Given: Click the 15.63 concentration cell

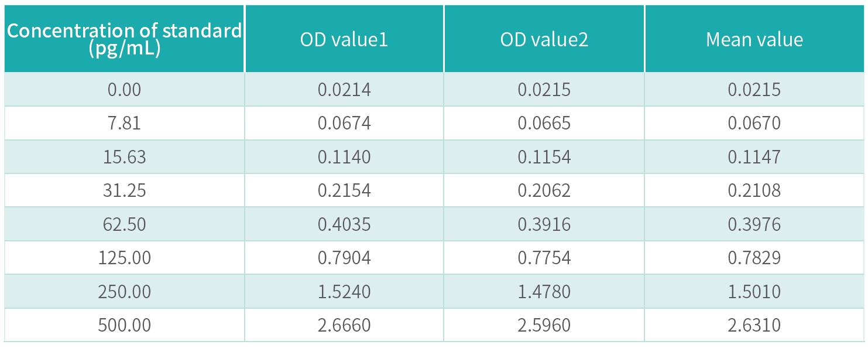Looking at the screenshot, I should pos(124,157).
